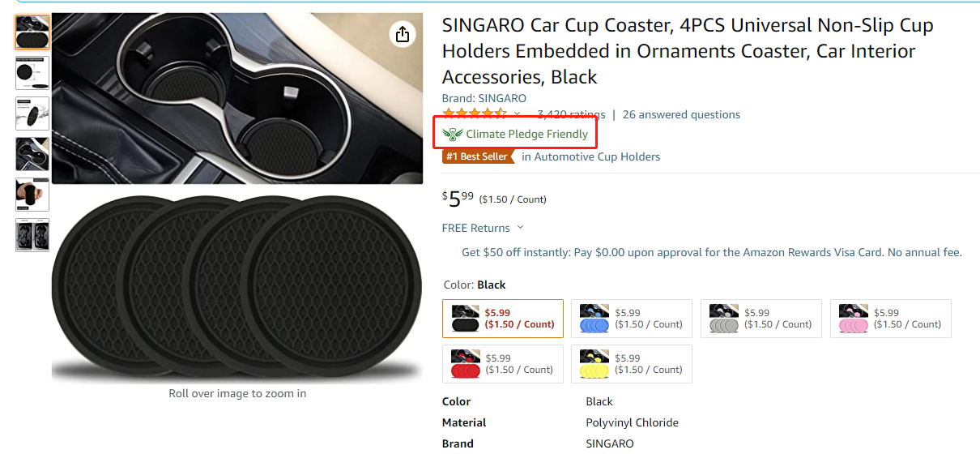Open the star rating breakdown chevron
The height and width of the screenshot is (454, 980).
click(518, 114)
